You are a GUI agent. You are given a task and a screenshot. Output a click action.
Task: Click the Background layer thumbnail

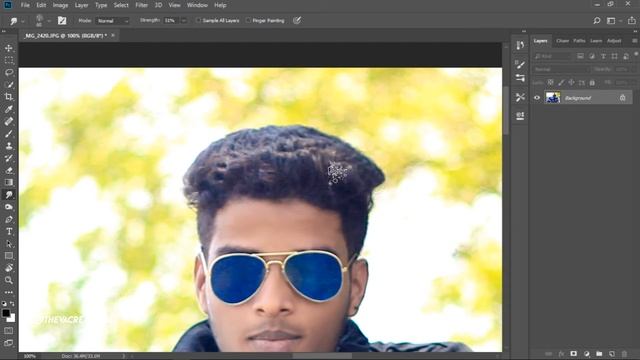tap(553, 98)
